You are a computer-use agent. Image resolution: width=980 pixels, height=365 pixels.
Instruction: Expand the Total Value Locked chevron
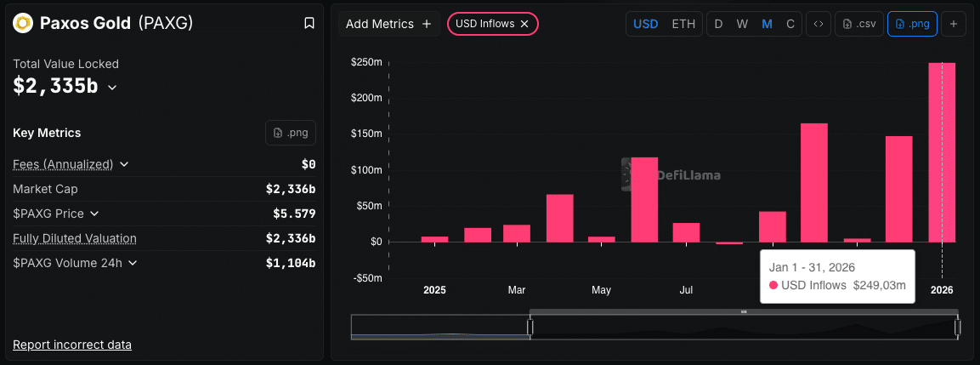coord(112,87)
